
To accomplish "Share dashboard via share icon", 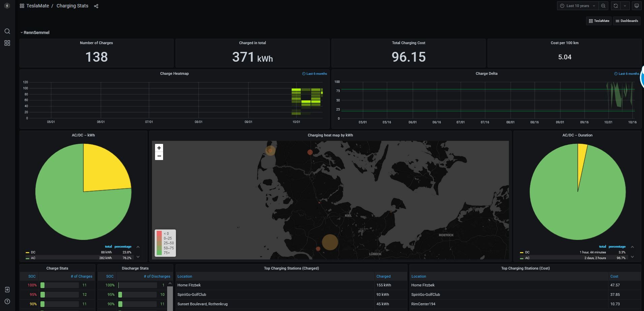I will click(96, 6).
